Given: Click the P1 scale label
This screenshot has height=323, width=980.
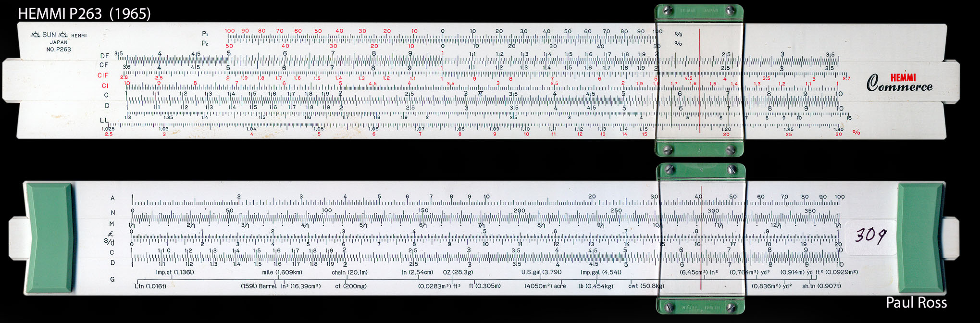Looking at the screenshot, I should click(205, 34).
